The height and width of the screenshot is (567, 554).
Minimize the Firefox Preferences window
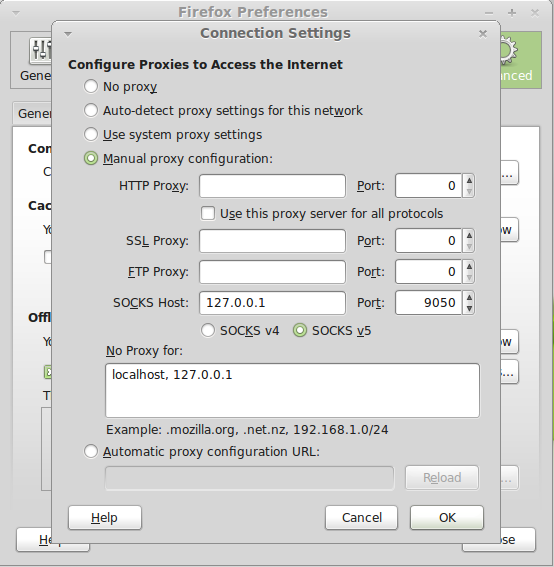pyautogui.click(x=489, y=13)
